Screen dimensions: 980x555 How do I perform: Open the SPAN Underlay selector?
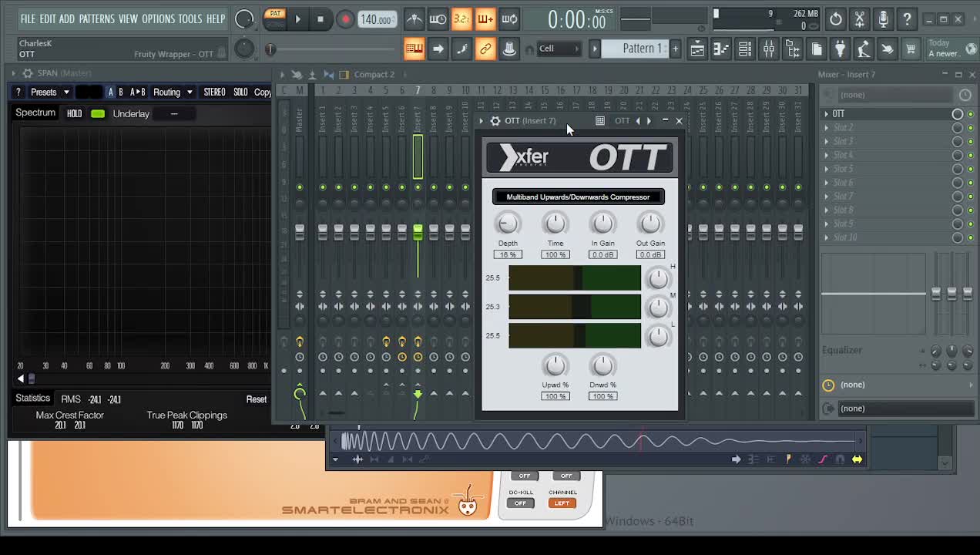pyautogui.click(x=173, y=113)
